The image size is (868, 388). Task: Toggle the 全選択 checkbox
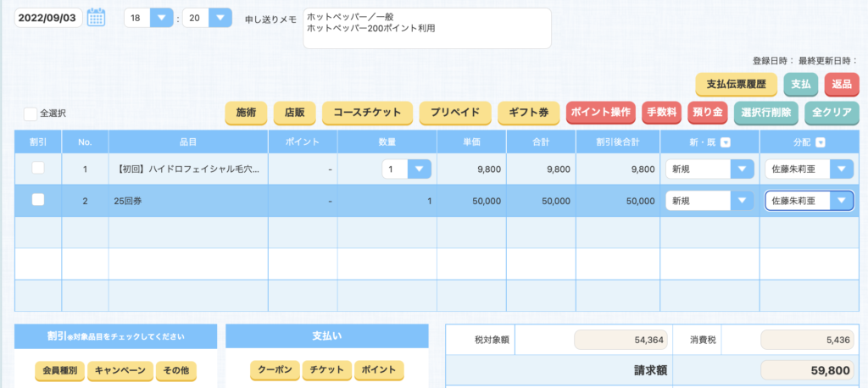point(31,113)
